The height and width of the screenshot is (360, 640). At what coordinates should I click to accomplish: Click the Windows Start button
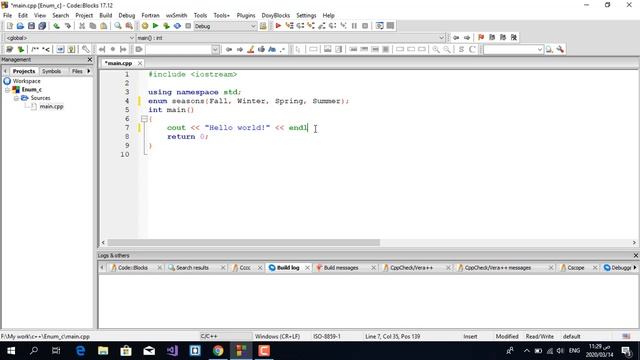[x=11, y=351]
